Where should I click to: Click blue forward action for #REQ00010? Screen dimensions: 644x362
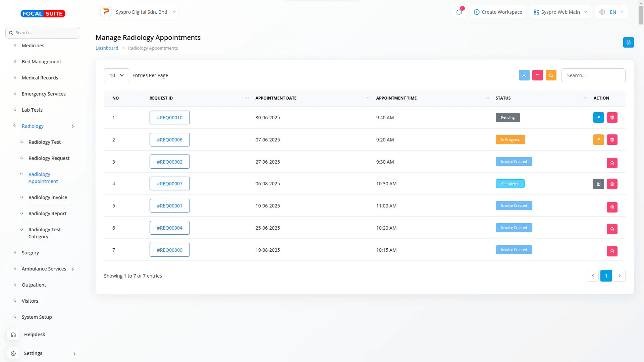point(598,118)
